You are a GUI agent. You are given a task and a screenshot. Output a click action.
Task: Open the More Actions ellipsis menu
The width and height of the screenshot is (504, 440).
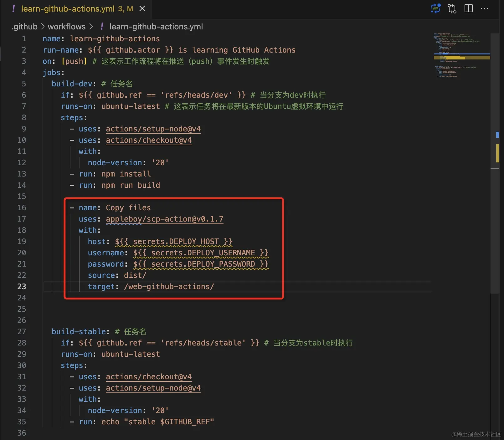[485, 8]
